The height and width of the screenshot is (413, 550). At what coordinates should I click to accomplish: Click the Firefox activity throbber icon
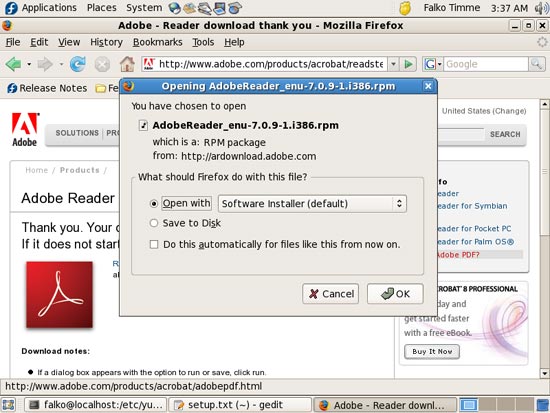click(542, 42)
